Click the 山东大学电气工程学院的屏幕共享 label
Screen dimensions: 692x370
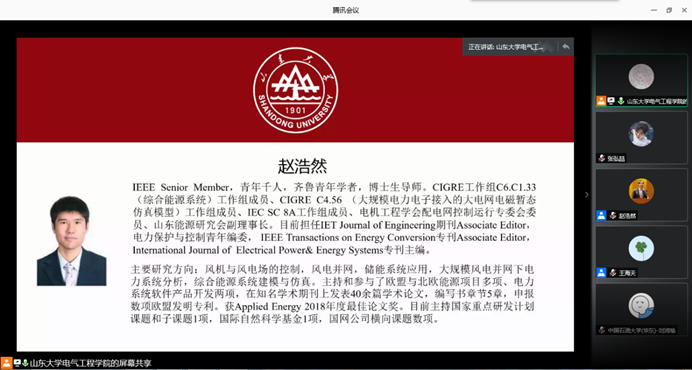[90, 363]
